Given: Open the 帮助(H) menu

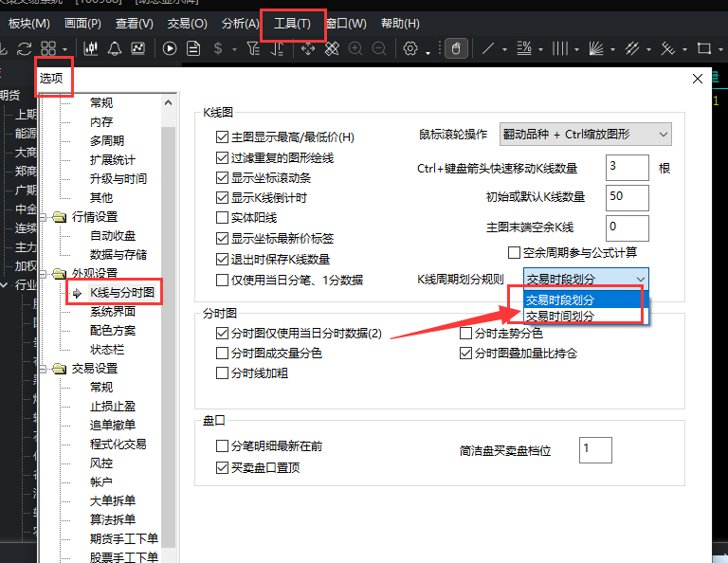Looking at the screenshot, I should coord(400,24).
